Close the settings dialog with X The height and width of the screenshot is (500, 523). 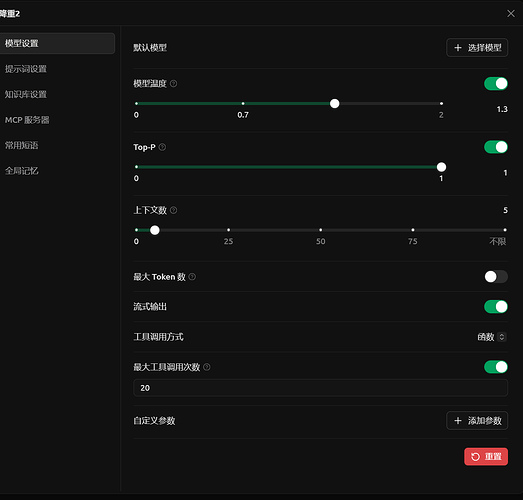coord(511,13)
